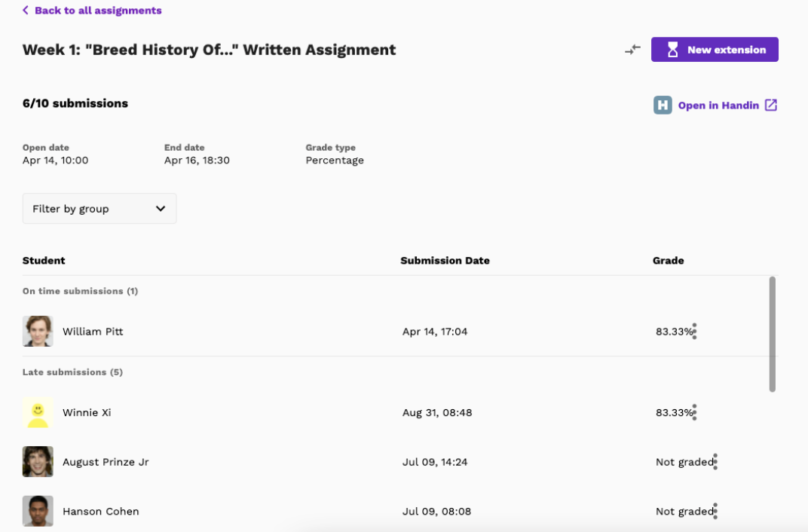
Task: Click the external link icon after Handin
Action: pos(771,105)
